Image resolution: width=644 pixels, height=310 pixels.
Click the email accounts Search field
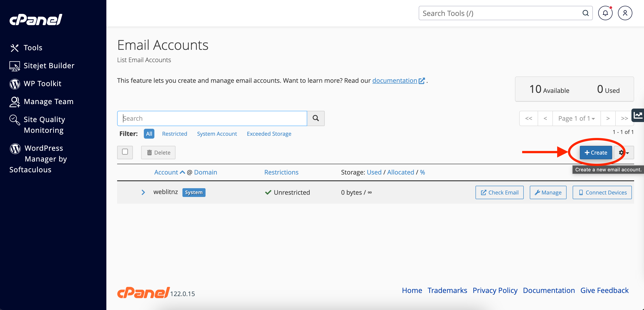(x=212, y=118)
